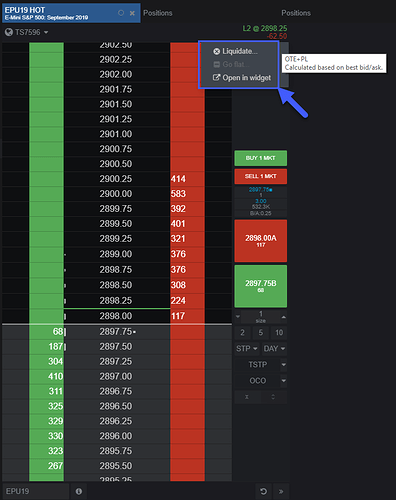Screen dimensions: 396x500
Task: Increase order size with up arrow
Action: (x=283, y=317)
